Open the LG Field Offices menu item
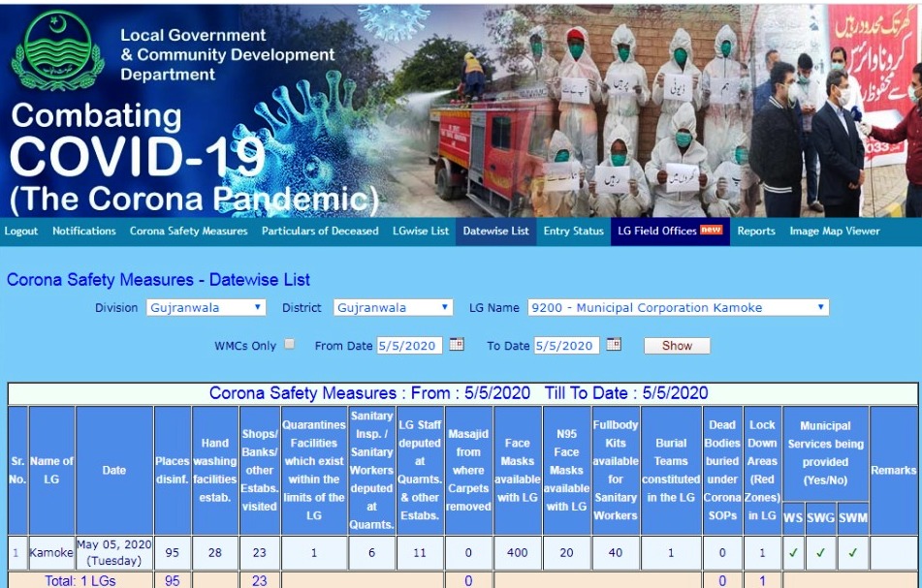922x588 pixels. click(670, 231)
